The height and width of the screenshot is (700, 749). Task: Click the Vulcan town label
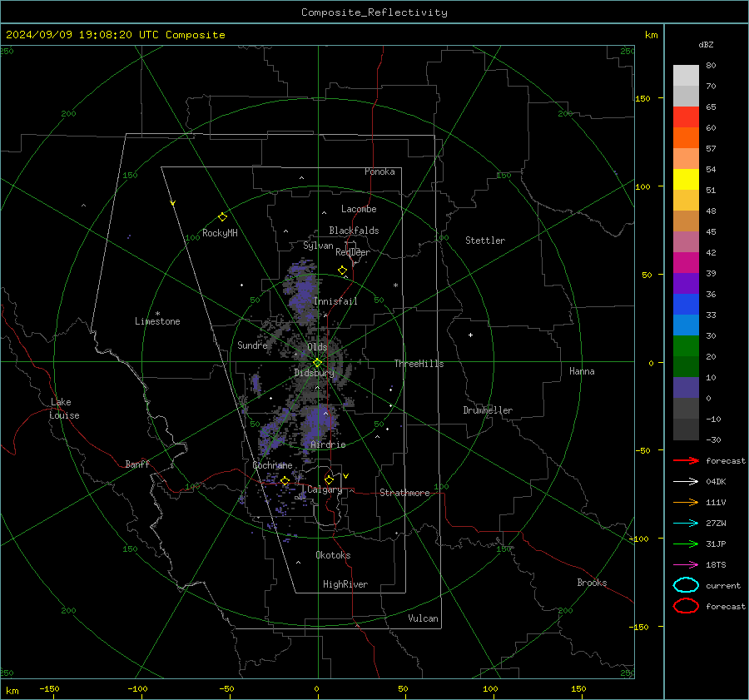[x=423, y=618]
